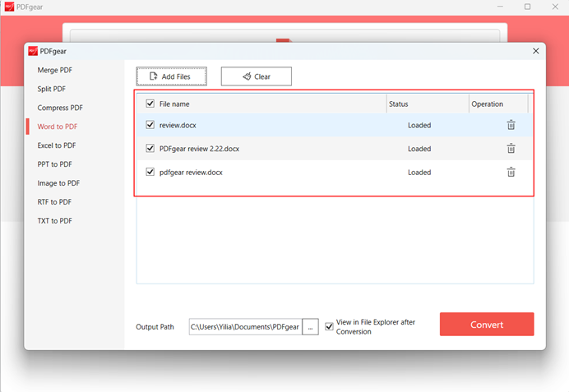Viewport: 569px width, 392px height.
Task: Click trash icon for pdfgear review.docx
Action: click(511, 172)
